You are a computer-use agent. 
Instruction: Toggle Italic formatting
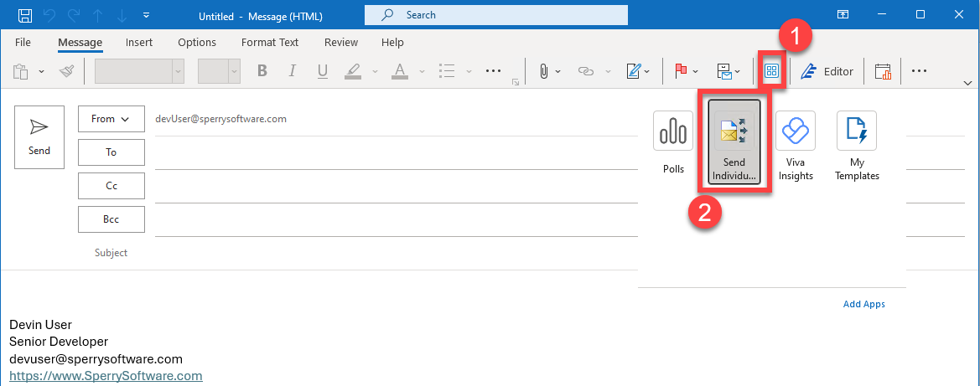pos(292,71)
